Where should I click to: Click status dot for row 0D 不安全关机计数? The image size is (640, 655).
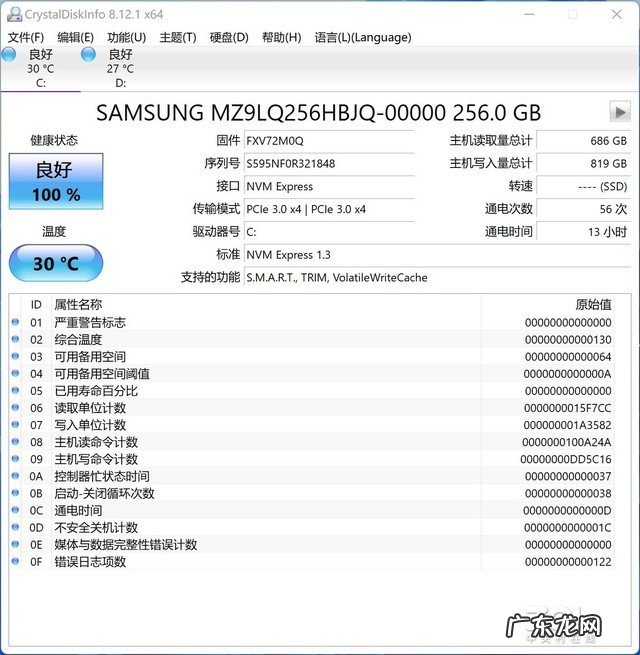tap(15, 527)
